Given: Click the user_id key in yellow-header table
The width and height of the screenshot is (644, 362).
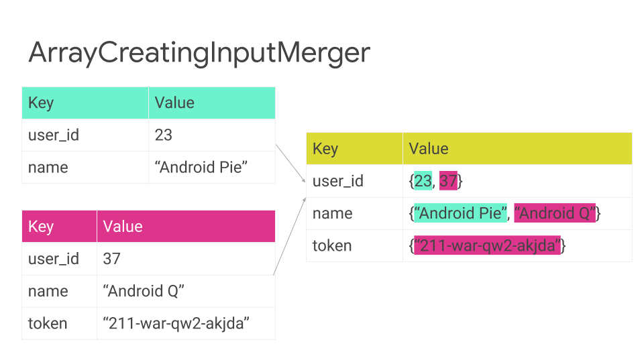Looking at the screenshot, I should coord(338,181).
